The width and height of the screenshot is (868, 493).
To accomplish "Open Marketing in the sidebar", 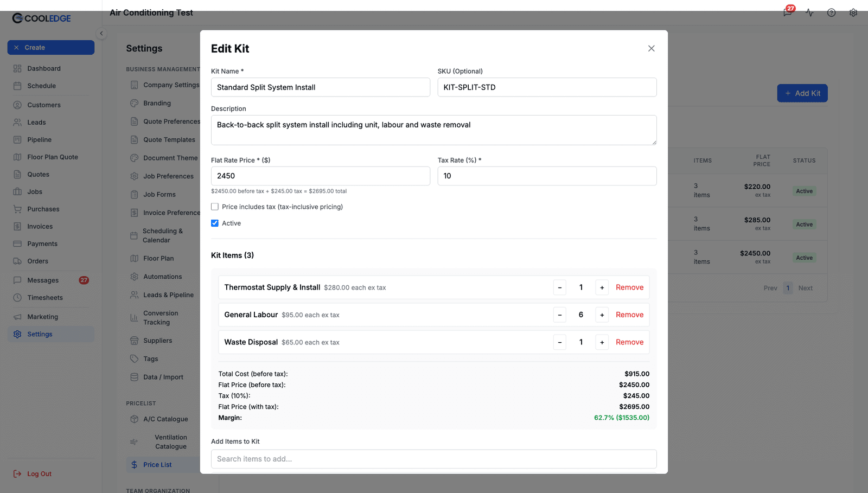I will pyautogui.click(x=51, y=317).
